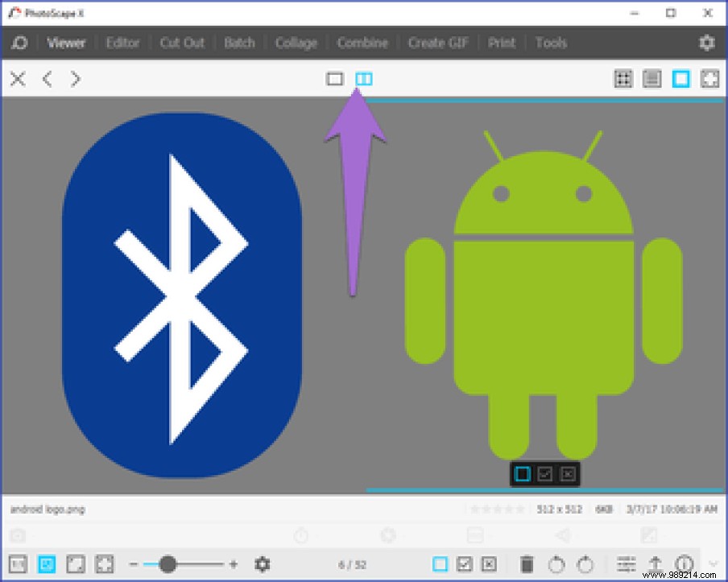
Task: Rotate image counterclockwise
Action: point(556,564)
